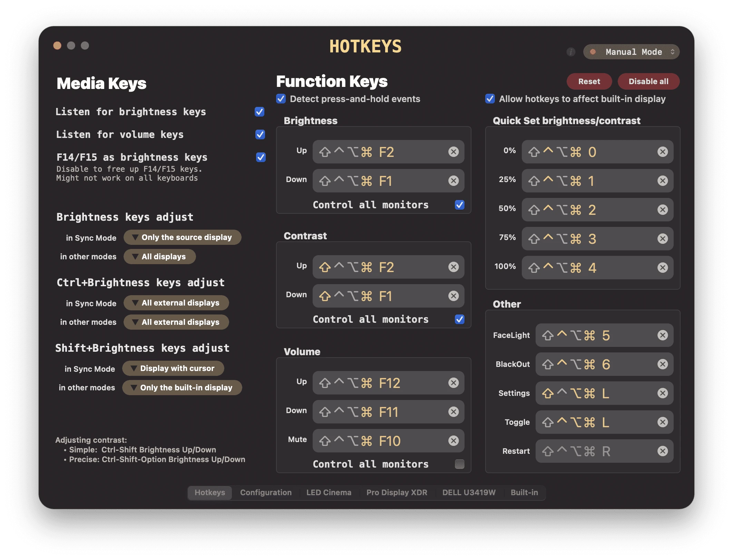The width and height of the screenshot is (733, 560).
Task: Open the DELL U3419W tab
Action: [469, 492]
